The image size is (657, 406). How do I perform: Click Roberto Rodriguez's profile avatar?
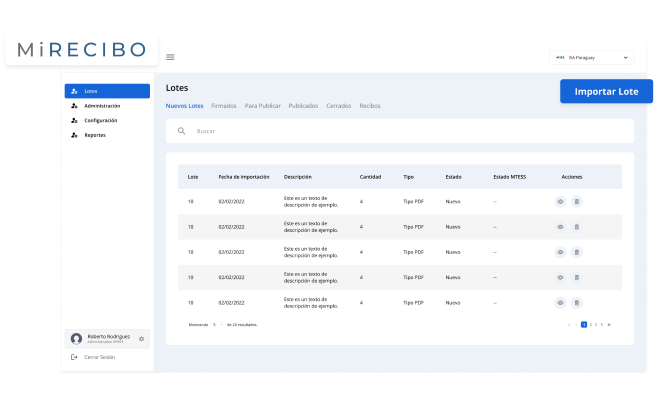[x=77, y=339]
